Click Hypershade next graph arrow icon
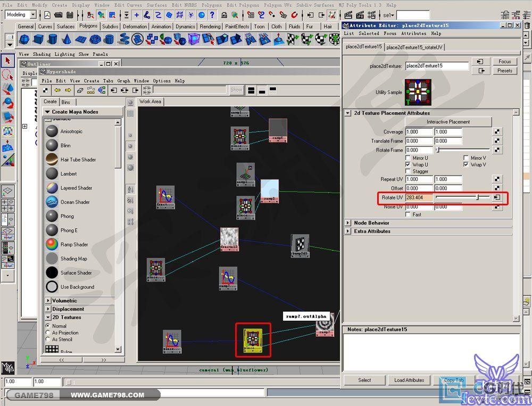 click(68, 90)
